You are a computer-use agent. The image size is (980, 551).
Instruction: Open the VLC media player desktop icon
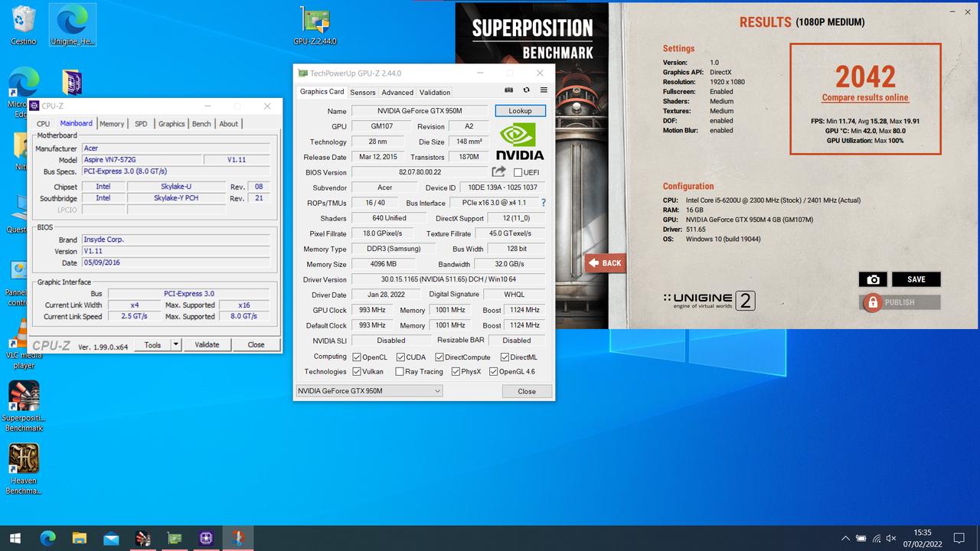[24, 344]
